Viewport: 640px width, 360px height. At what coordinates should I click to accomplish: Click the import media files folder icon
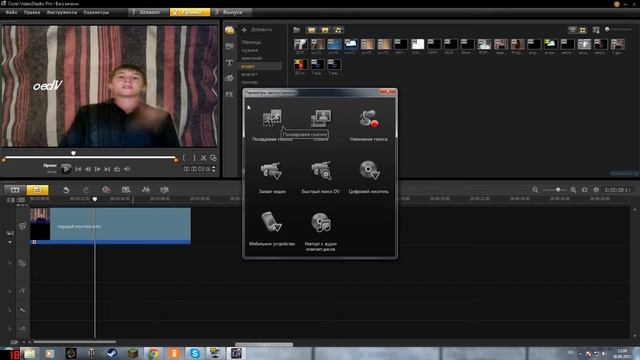coord(297,30)
